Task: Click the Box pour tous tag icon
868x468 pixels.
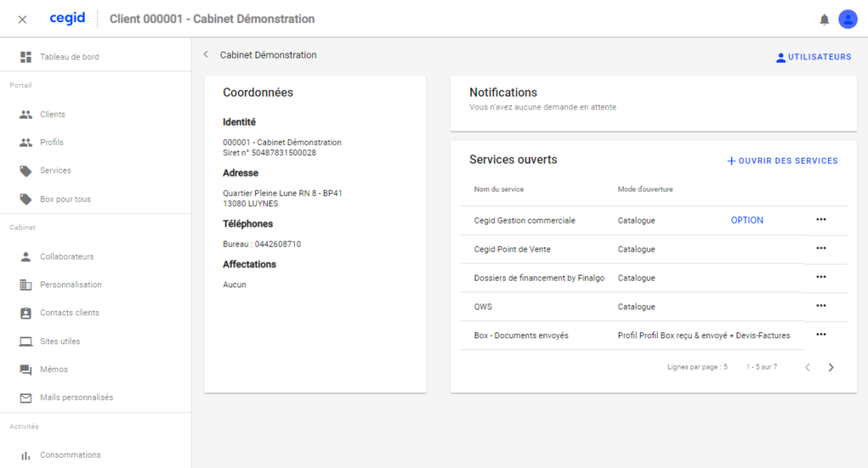Action: point(25,199)
